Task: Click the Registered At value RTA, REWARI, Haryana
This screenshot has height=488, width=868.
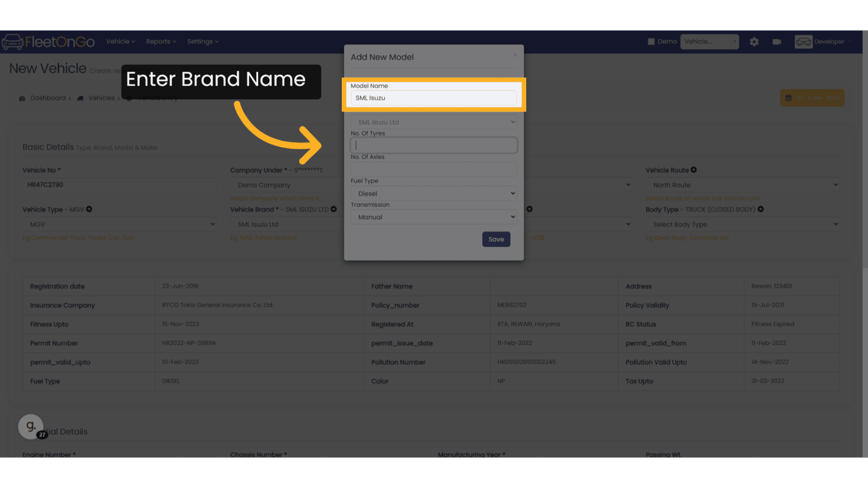Action: pos(528,324)
